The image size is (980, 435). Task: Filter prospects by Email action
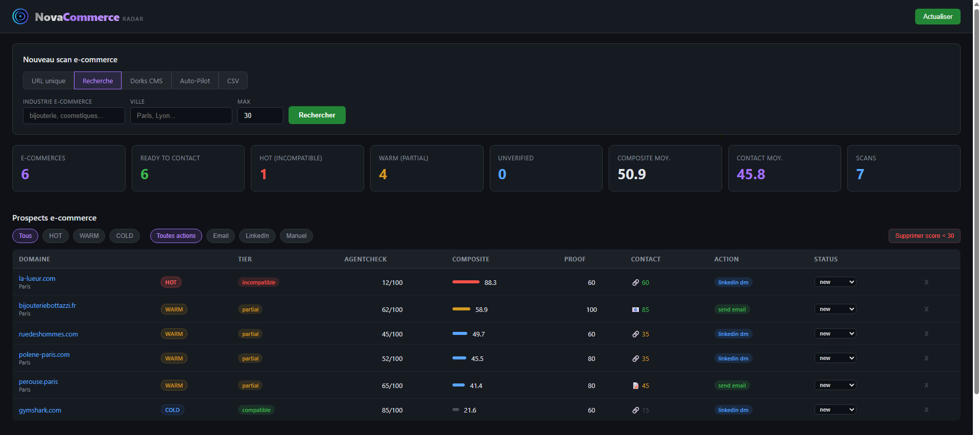(x=221, y=236)
